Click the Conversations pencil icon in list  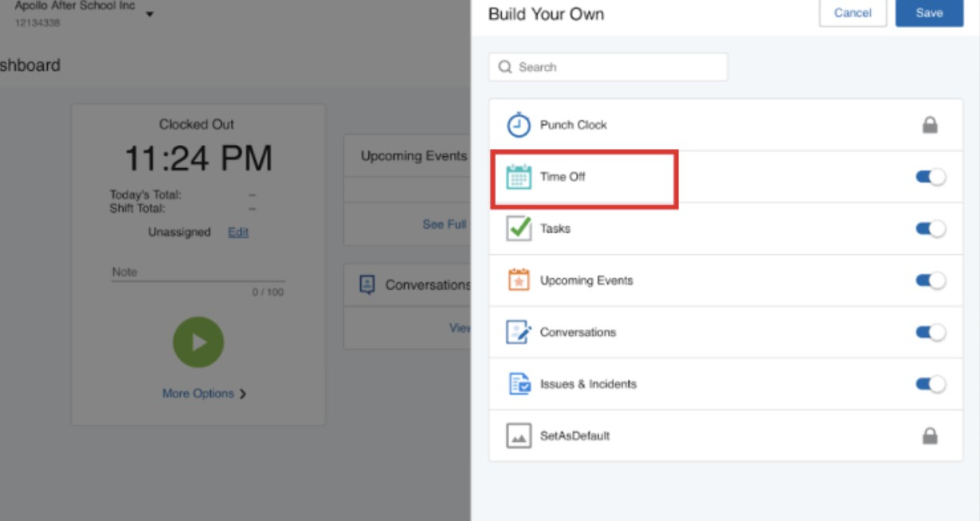click(519, 332)
